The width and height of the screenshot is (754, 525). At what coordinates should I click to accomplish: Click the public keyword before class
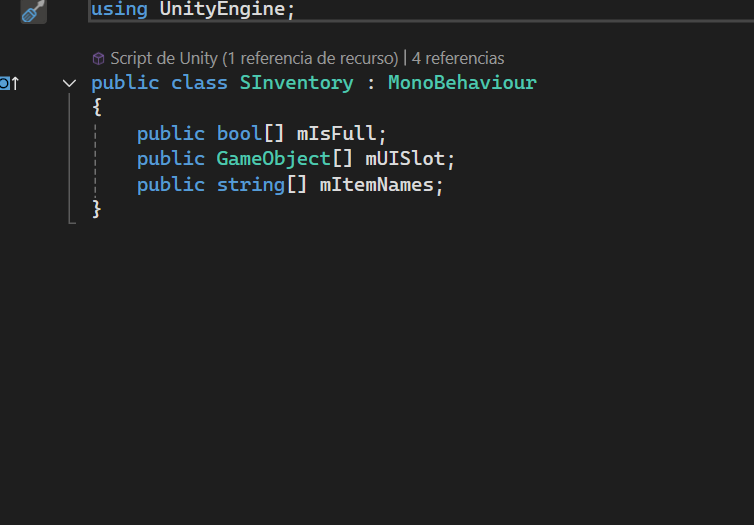125,83
